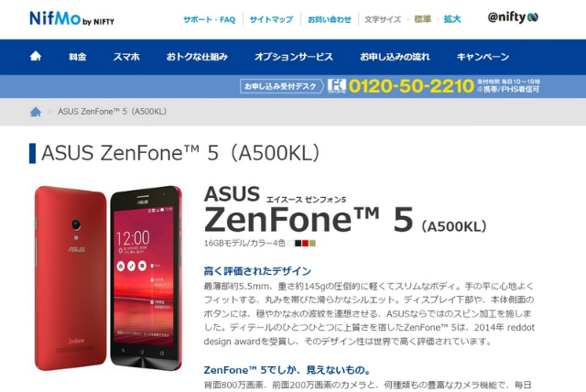This screenshot has height=392, width=586.
Task: Open the サイトマップ link
Action: (271, 19)
